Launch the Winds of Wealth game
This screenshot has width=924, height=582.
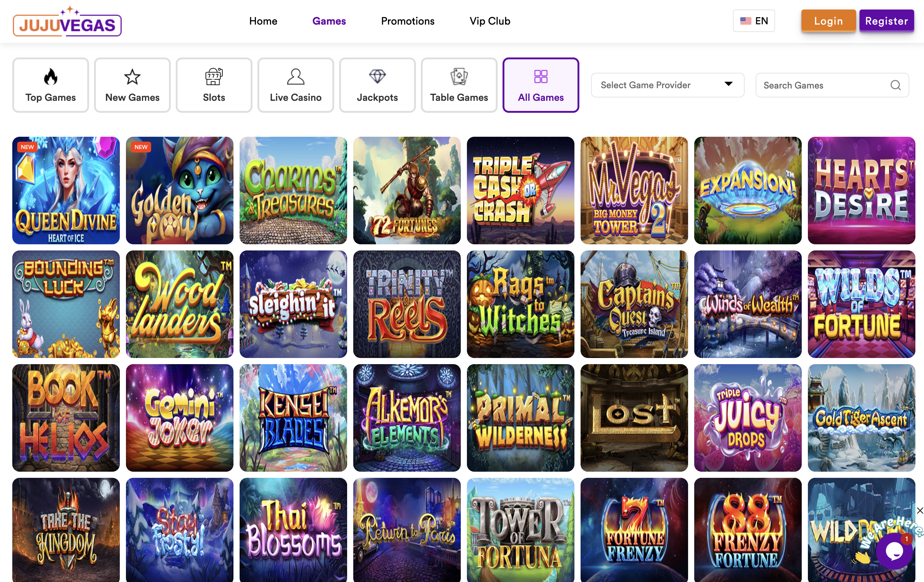tap(747, 304)
